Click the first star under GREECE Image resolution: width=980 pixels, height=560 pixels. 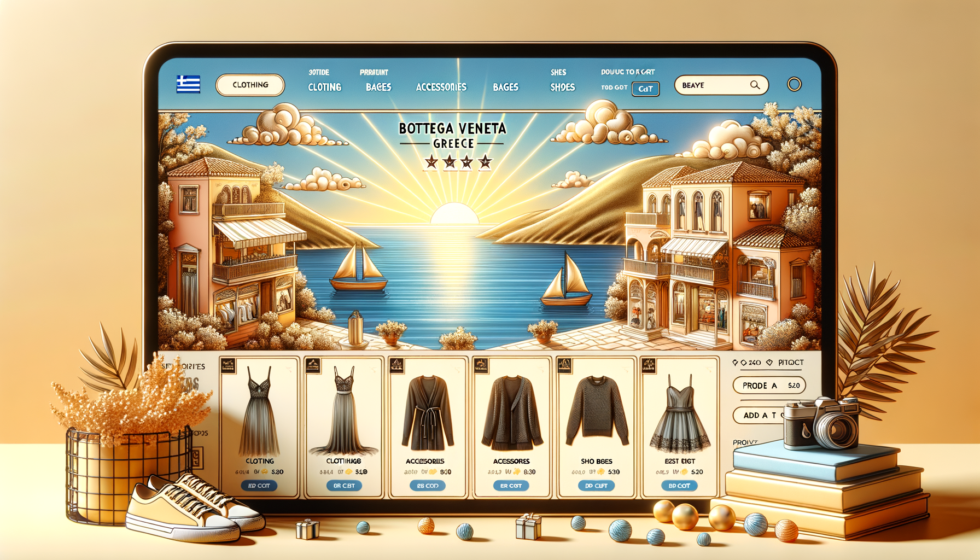click(431, 162)
